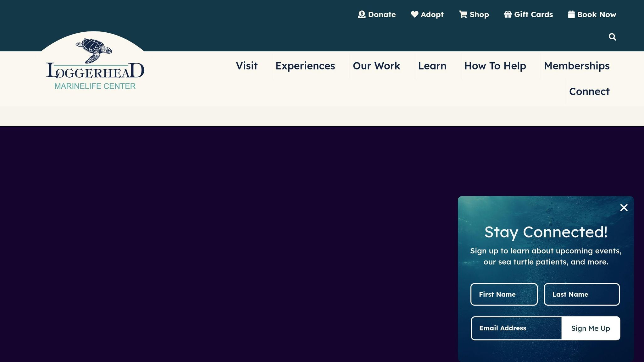
Task: Click the Gift Cards link text
Action: point(533,14)
